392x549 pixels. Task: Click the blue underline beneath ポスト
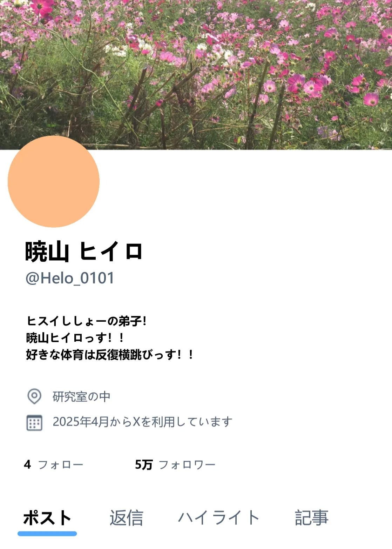(x=47, y=534)
